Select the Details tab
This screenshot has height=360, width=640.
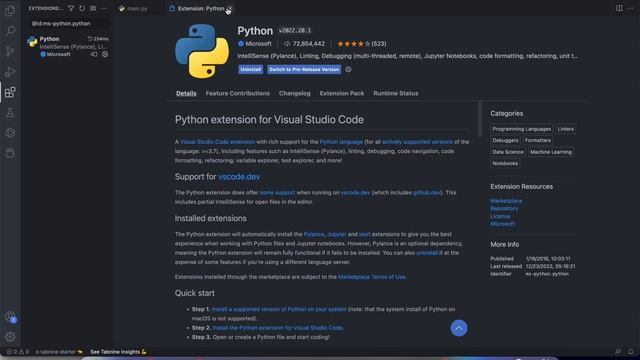[x=186, y=93]
